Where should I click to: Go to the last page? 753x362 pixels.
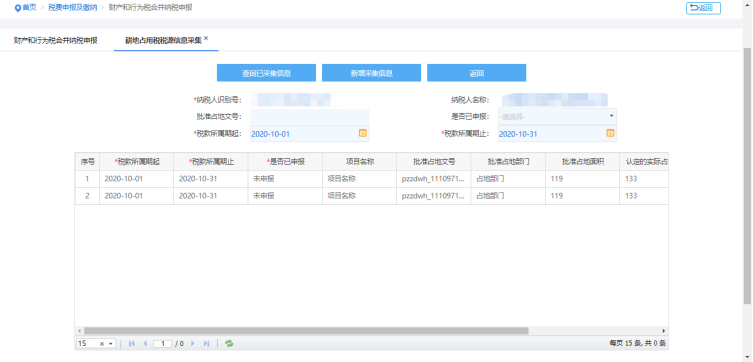[x=206, y=344]
